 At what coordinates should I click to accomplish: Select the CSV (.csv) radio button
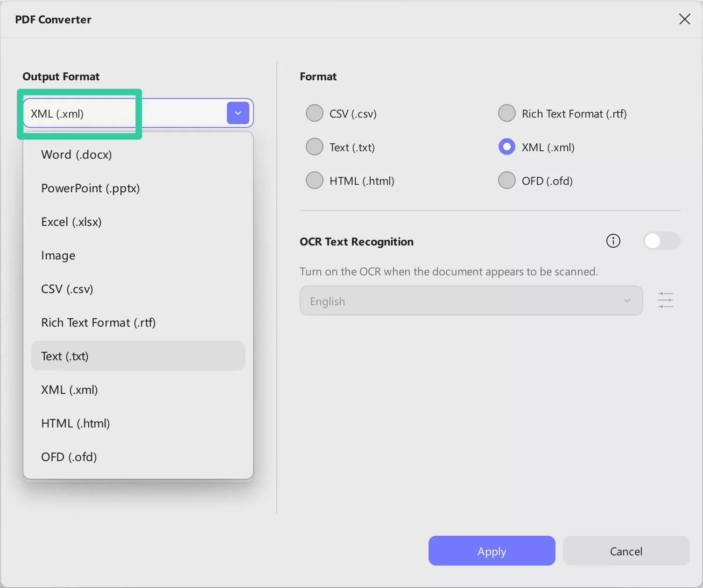[315, 113]
